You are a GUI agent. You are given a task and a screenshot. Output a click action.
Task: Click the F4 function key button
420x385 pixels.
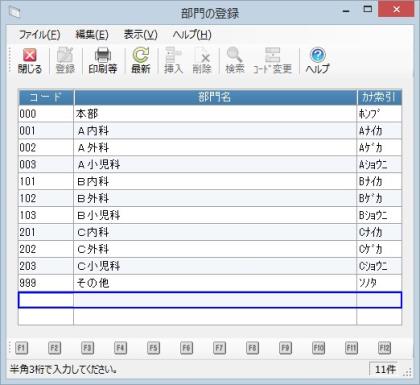[x=120, y=348]
